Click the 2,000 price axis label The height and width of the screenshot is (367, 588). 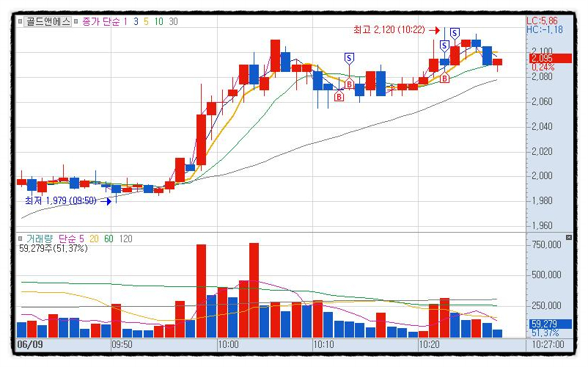[x=542, y=176]
